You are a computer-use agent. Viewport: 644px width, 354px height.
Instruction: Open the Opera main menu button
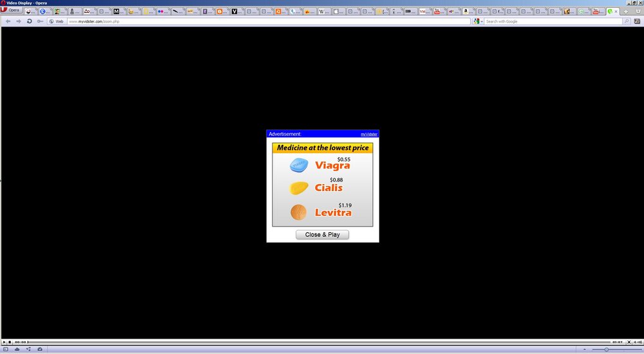click(11, 10)
